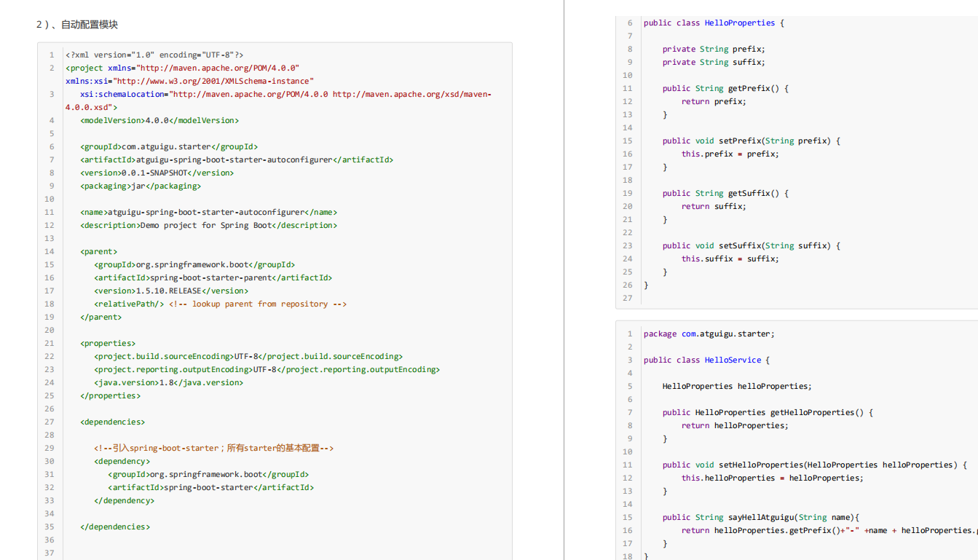This screenshot has height=560, width=978.
Task: Click project.build.sourceEncoding UTF-8 line
Action: click(248, 357)
